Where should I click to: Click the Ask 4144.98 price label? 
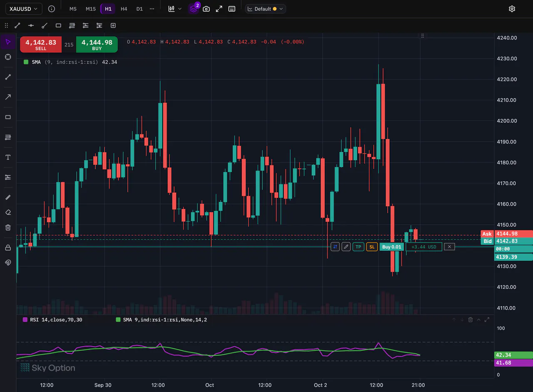(x=507, y=234)
